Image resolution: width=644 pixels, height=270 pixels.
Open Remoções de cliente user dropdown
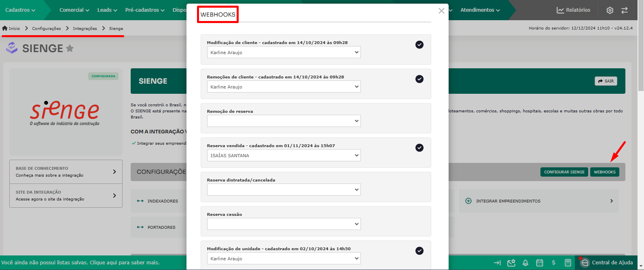pos(284,87)
